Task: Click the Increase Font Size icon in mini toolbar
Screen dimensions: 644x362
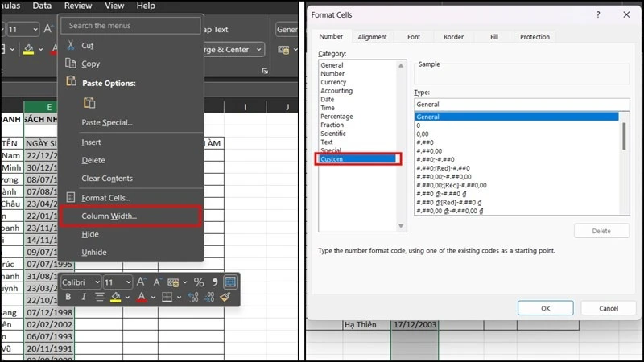Action: [x=141, y=282]
